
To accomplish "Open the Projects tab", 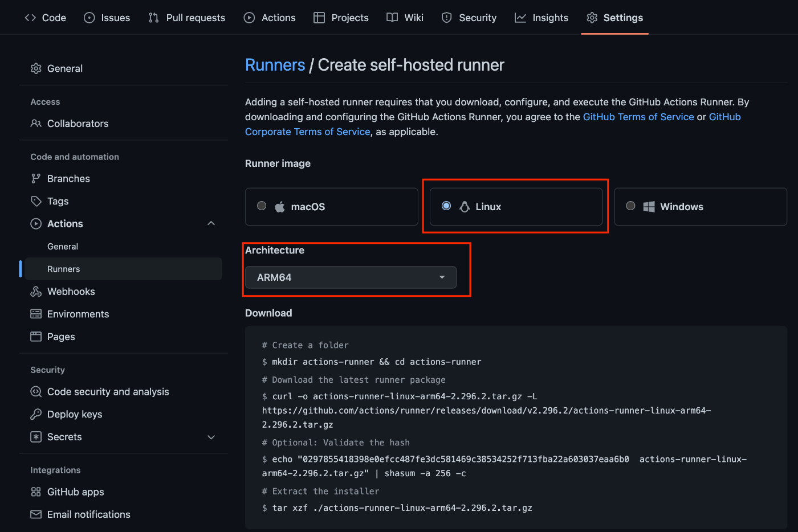I will (341, 18).
